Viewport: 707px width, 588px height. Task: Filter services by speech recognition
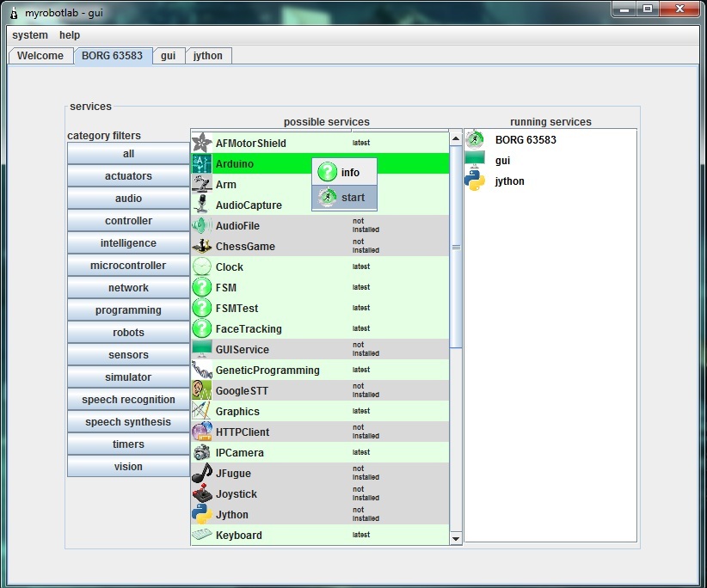(x=128, y=400)
